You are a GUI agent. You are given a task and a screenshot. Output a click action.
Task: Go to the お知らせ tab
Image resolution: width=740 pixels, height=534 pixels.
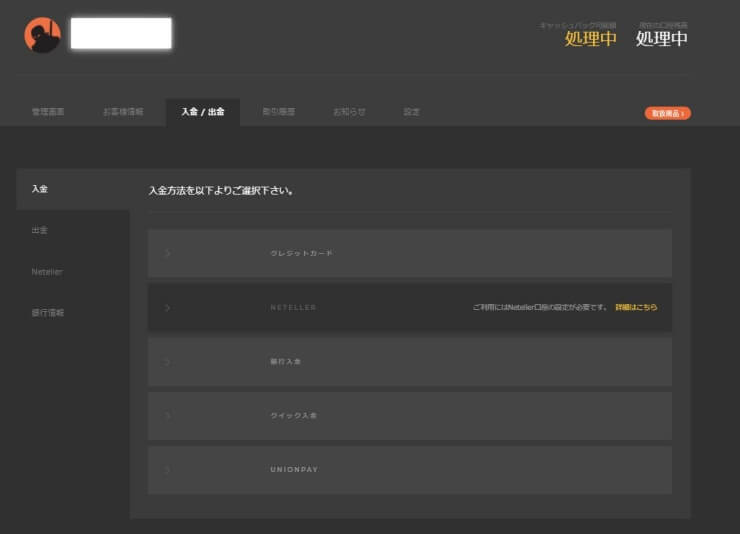tap(349, 112)
